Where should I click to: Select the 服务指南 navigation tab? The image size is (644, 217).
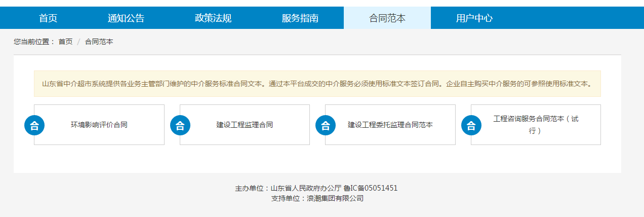pyautogui.click(x=300, y=18)
